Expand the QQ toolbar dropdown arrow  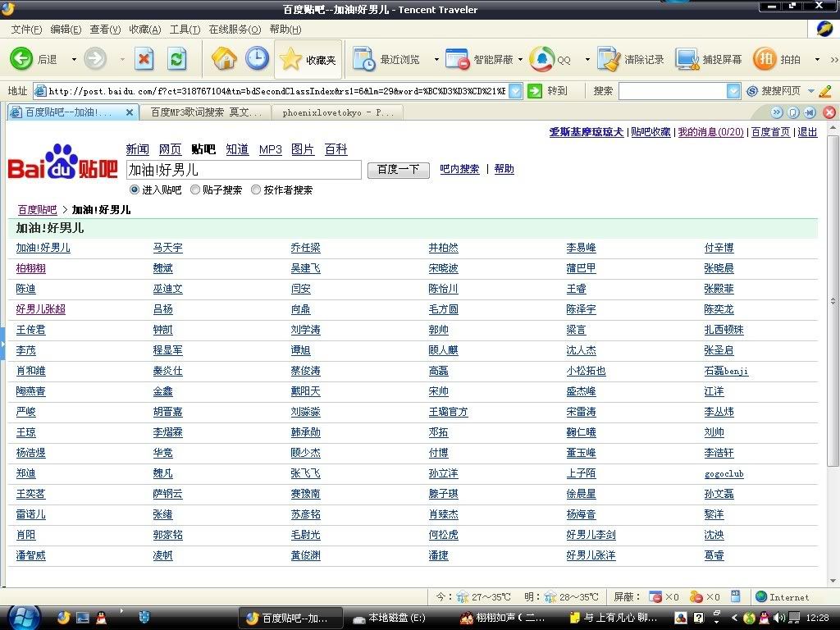click(587, 59)
